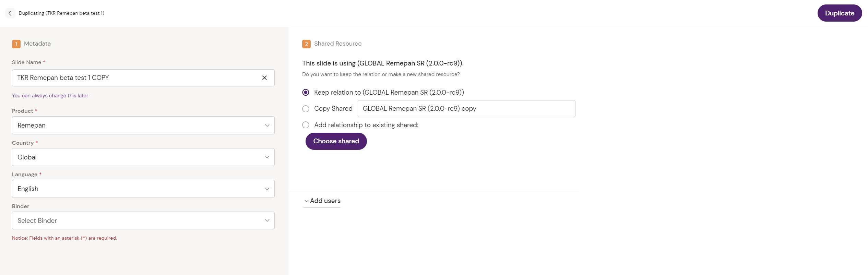The height and width of the screenshot is (275, 868).
Task: Click the Language dropdown chevron arrow
Action: pos(267,189)
